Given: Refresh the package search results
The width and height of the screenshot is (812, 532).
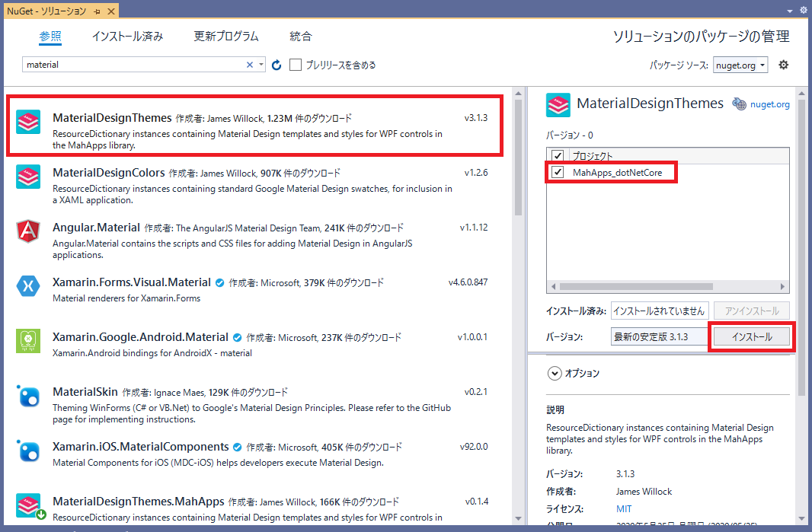Looking at the screenshot, I should tap(277, 65).
